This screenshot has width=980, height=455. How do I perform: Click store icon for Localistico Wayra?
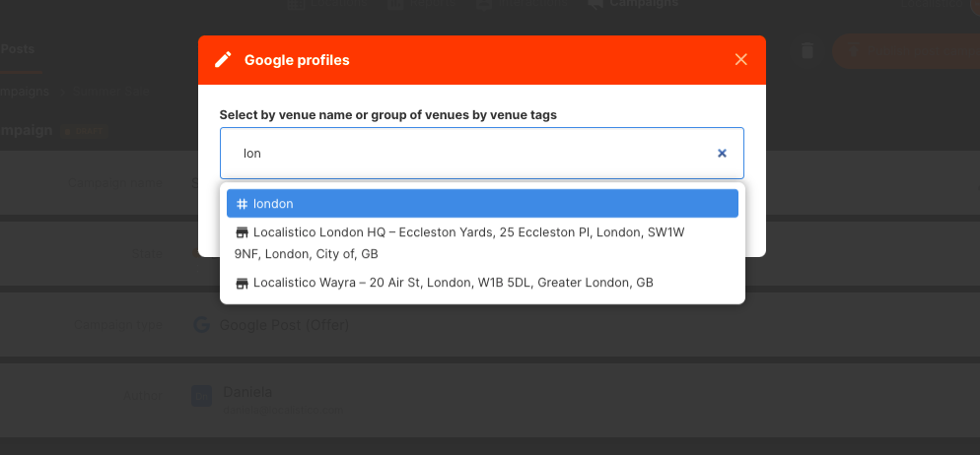click(x=242, y=283)
